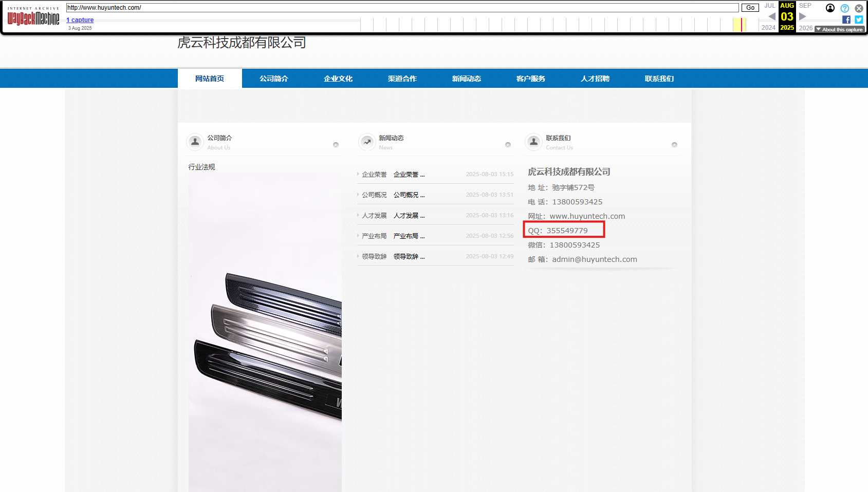Open the 公司简介 navigation tab

point(274,79)
